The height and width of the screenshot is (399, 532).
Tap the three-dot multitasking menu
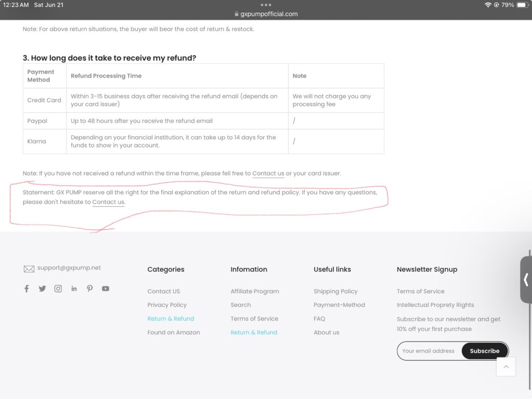click(266, 5)
